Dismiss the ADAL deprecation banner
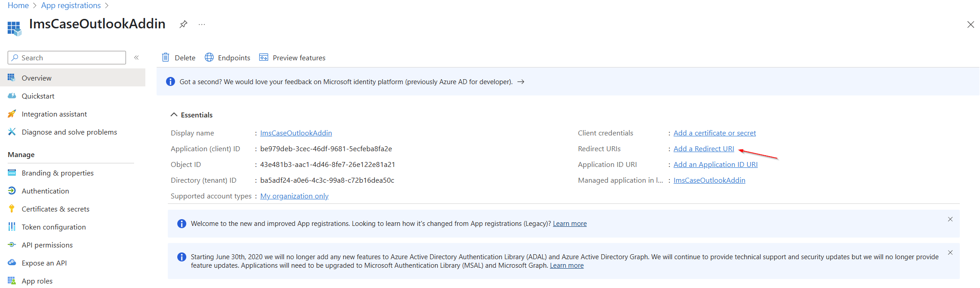The image size is (980, 288). coord(950,252)
